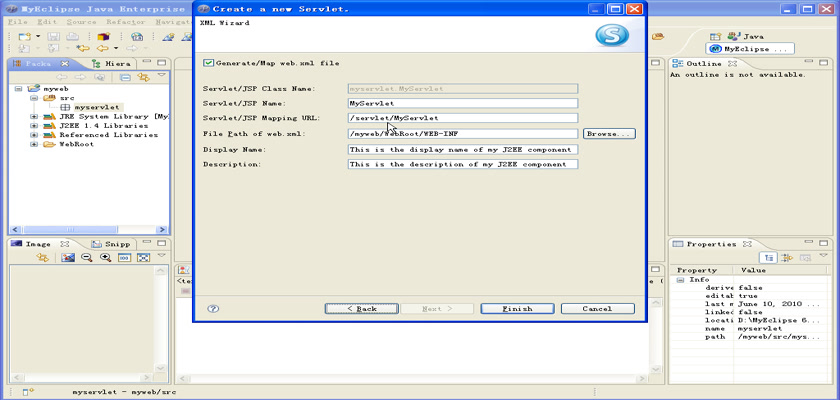Expand the WebRoot folder node
This screenshot has height=400, width=840.
[x=34, y=144]
